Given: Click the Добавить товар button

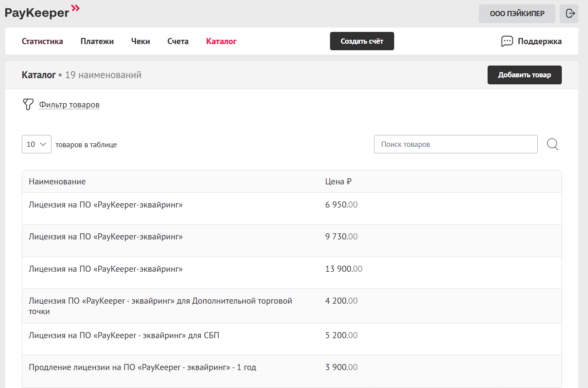Looking at the screenshot, I should [524, 75].
